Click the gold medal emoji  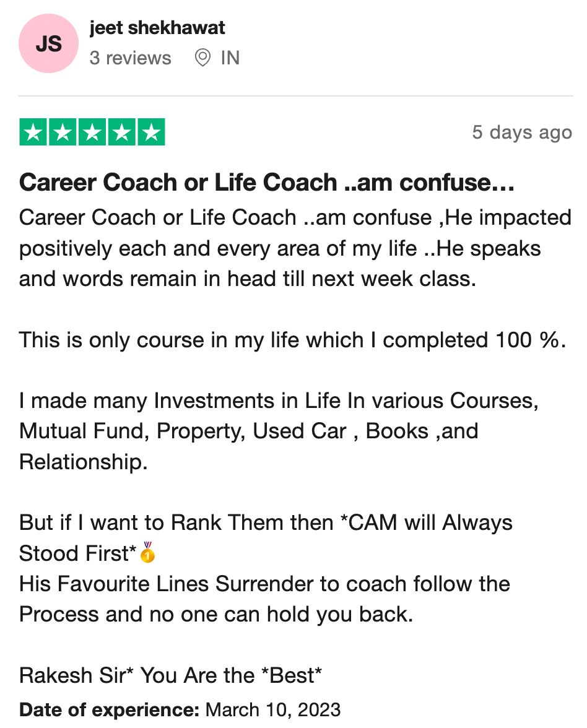pyautogui.click(x=147, y=552)
